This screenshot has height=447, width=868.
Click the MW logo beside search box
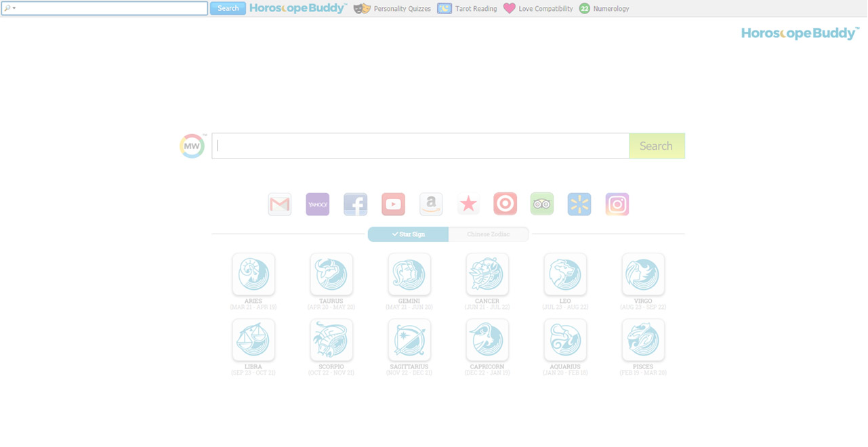click(x=192, y=146)
